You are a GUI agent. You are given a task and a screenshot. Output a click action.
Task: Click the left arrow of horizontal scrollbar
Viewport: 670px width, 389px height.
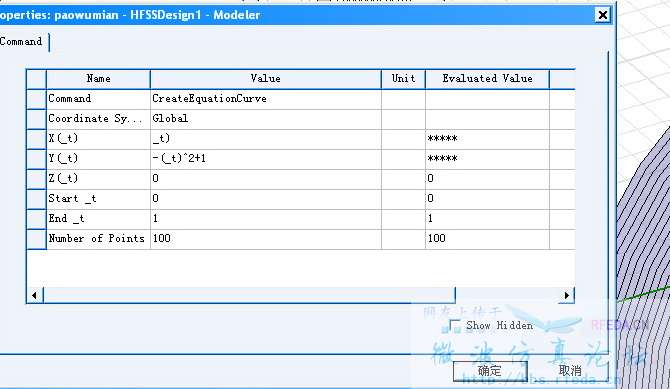[x=35, y=295]
